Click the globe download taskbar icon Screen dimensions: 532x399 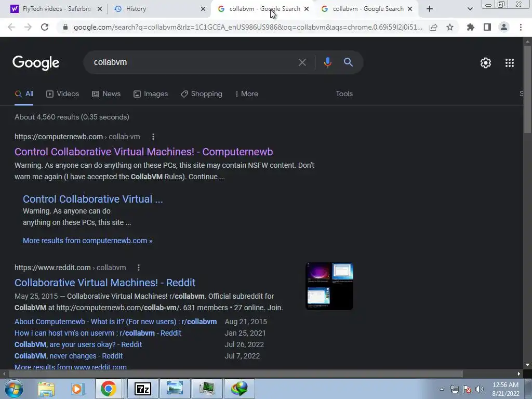(240, 389)
